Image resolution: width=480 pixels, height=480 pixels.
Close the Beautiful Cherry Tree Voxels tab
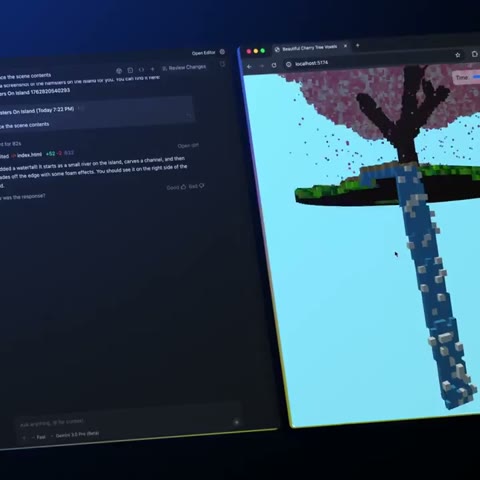(345, 46)
